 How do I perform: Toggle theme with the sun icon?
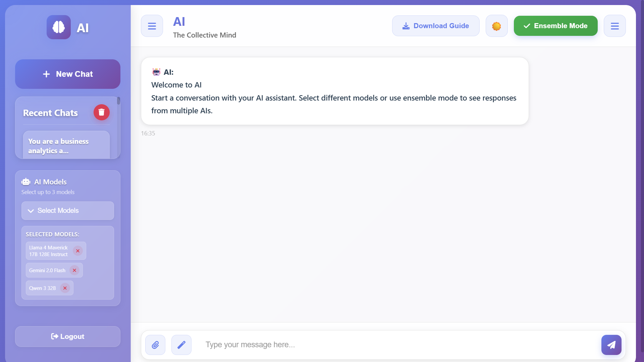click(x=497, y=26)
